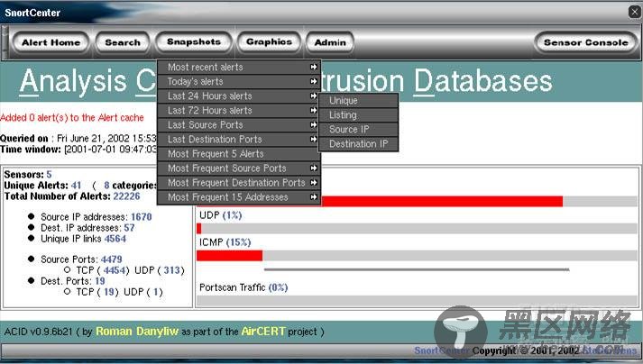The height and width of the screenshot is (364, 643).
Task: Switch to the Sensor Console
Action: coord(586,42)
